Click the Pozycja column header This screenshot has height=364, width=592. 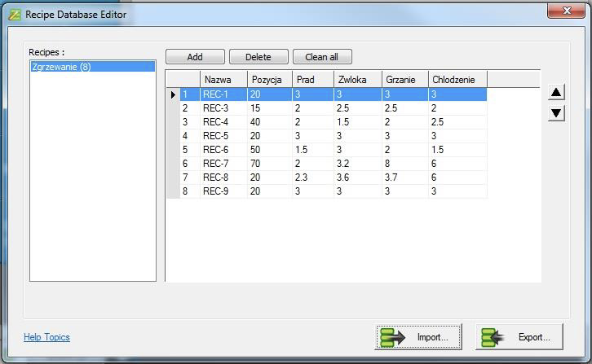pos(269,80)
